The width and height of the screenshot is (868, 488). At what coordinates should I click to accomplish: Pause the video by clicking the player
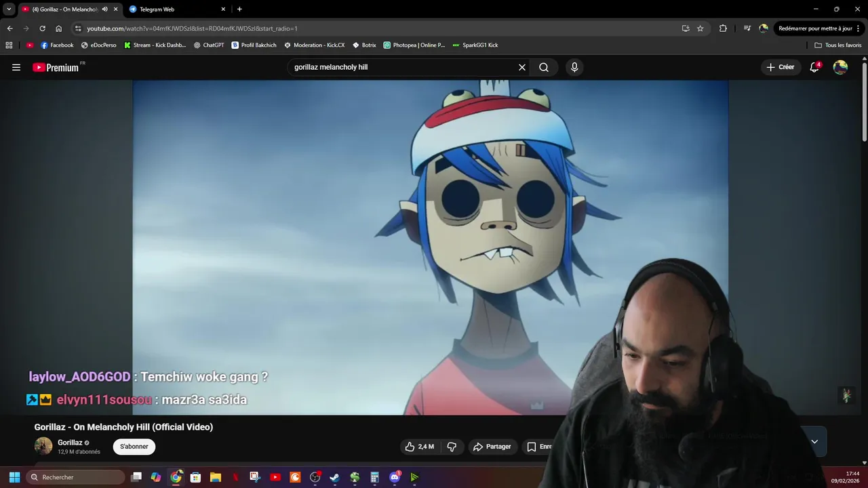[x=431, y=247]
